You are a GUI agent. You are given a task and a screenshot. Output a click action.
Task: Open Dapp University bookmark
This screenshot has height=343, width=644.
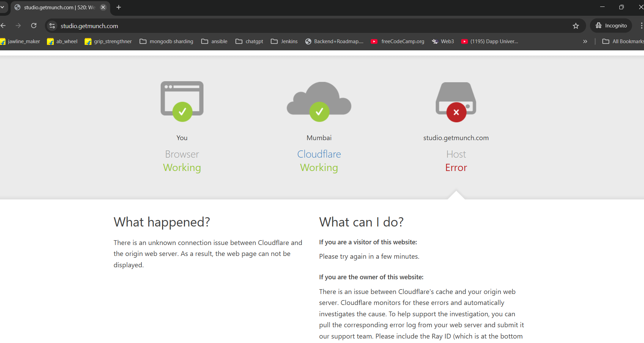click(x=490, y=41)
